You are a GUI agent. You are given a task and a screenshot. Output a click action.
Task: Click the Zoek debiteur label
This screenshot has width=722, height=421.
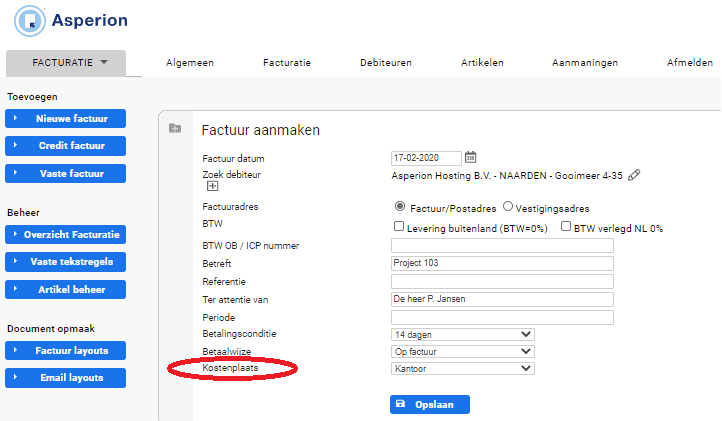(x=232, y=175)
